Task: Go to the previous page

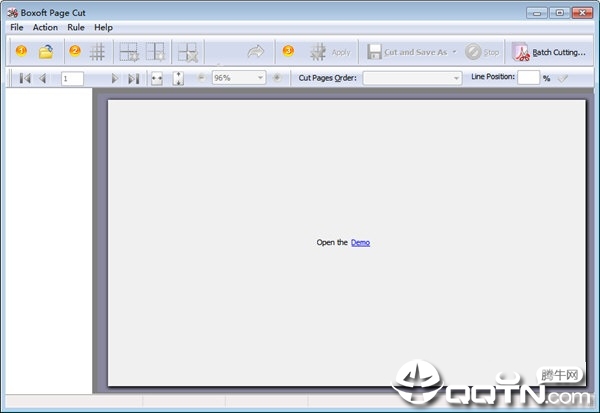Action: click(x=43, y=78)
